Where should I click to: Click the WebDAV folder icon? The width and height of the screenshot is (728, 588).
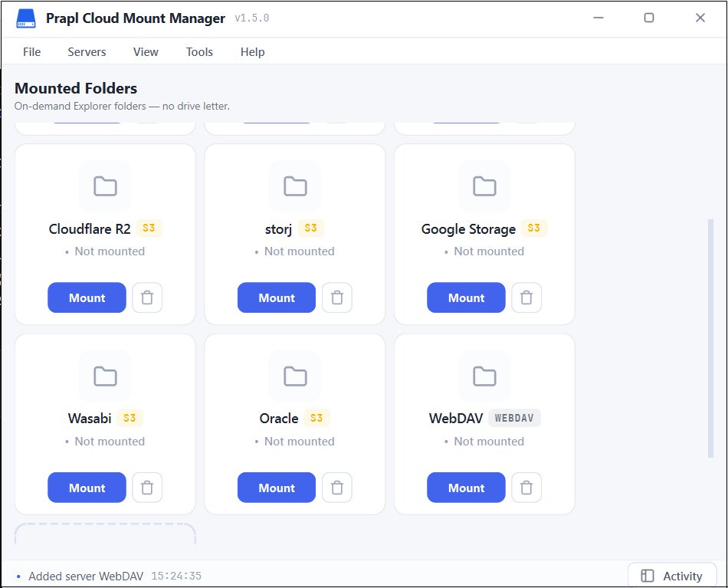click(484, 376)
